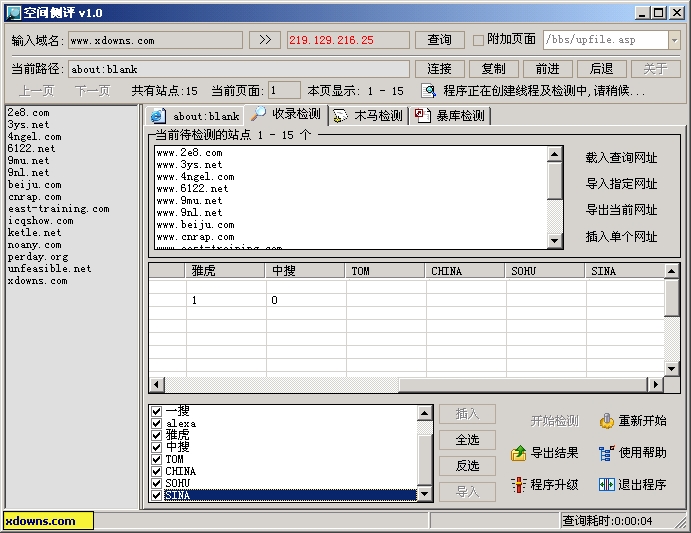Select the 收录检测 tab
The height and width of the screenshot is (533, 691).
click(x=286, y=114)
